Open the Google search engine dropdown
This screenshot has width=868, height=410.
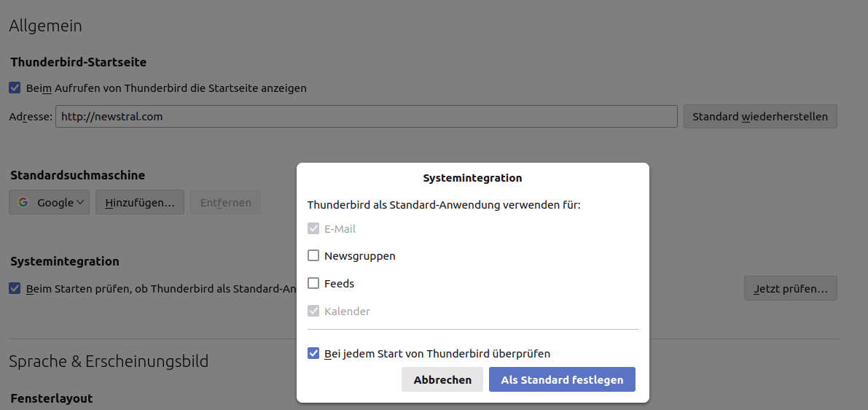50,202
